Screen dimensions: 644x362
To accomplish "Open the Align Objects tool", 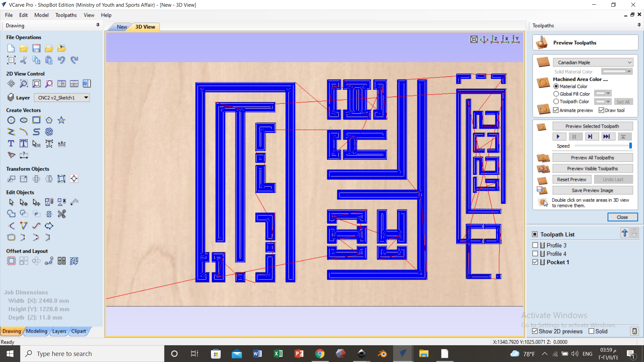I will (x=74, y=179).
